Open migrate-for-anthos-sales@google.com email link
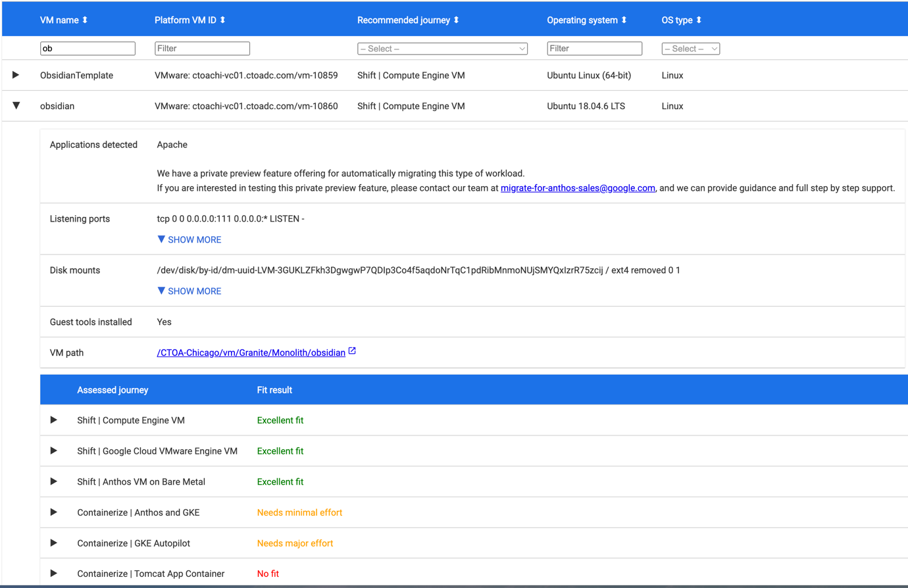 578,188
